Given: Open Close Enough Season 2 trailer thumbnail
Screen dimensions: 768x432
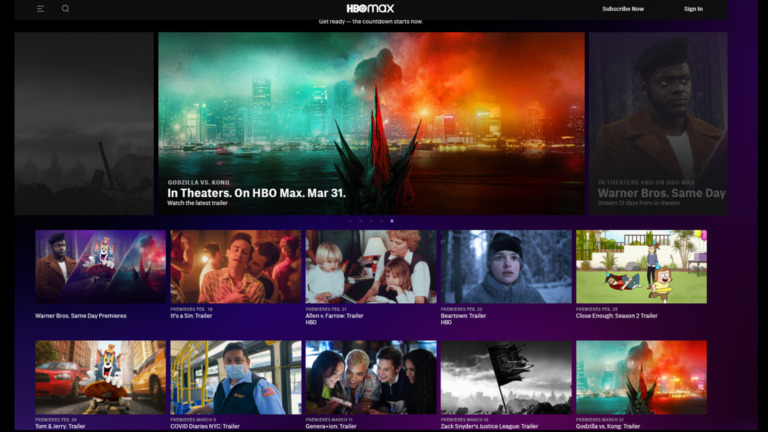Looking at the screenshot, I should pos(641,266).
